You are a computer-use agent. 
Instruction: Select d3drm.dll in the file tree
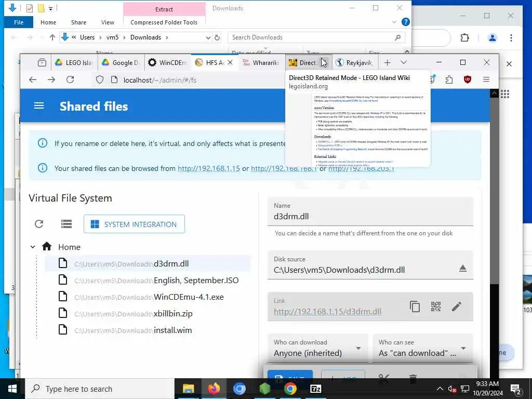coord(148,263)
